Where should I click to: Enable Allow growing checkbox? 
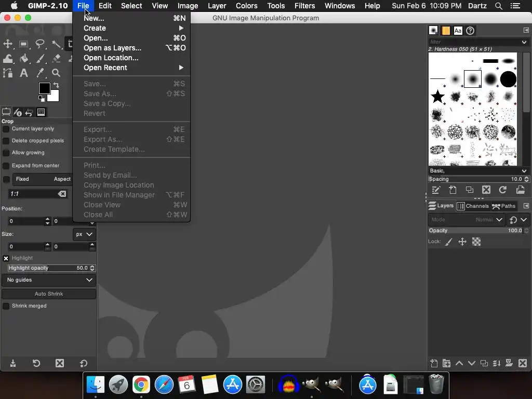pos(6,153)
